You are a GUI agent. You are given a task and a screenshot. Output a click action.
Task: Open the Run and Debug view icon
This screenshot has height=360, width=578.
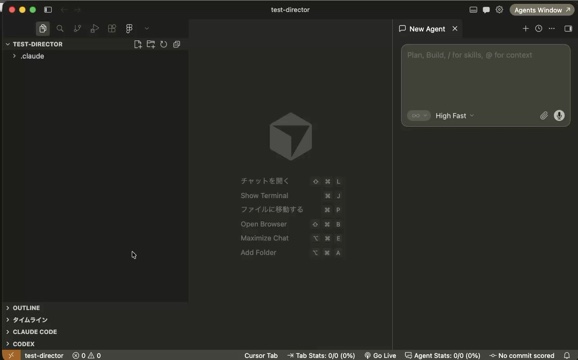(x=94, y=28)
